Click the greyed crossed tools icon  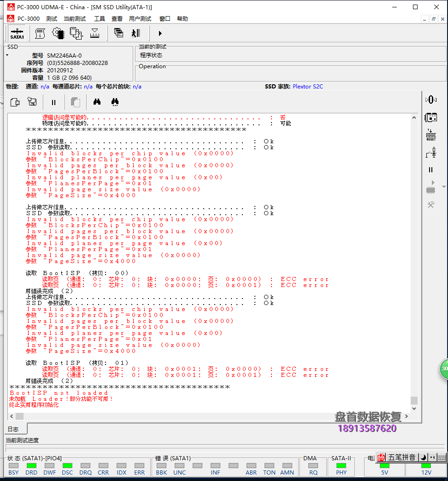click(x=431, y=205)
